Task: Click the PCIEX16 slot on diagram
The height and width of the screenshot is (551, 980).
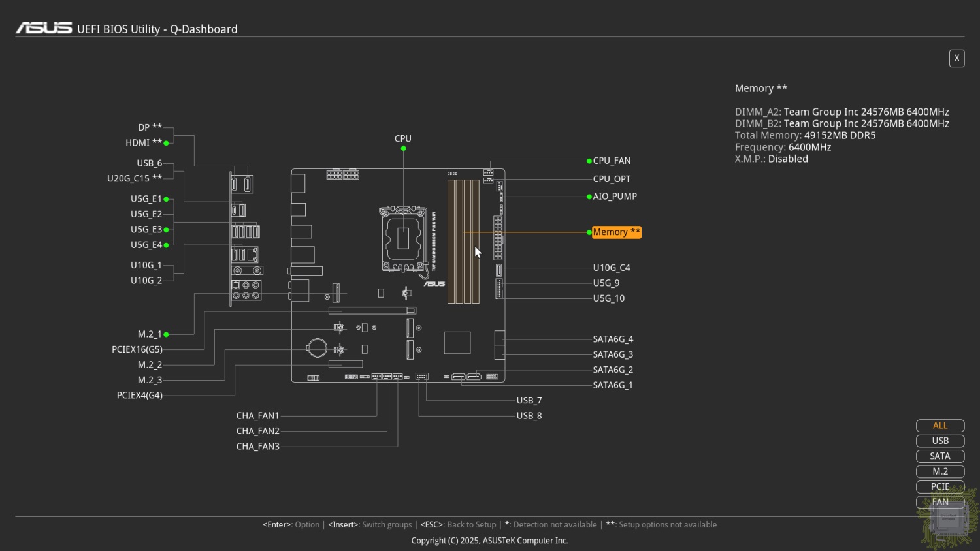Action: (x=372, y=311)
